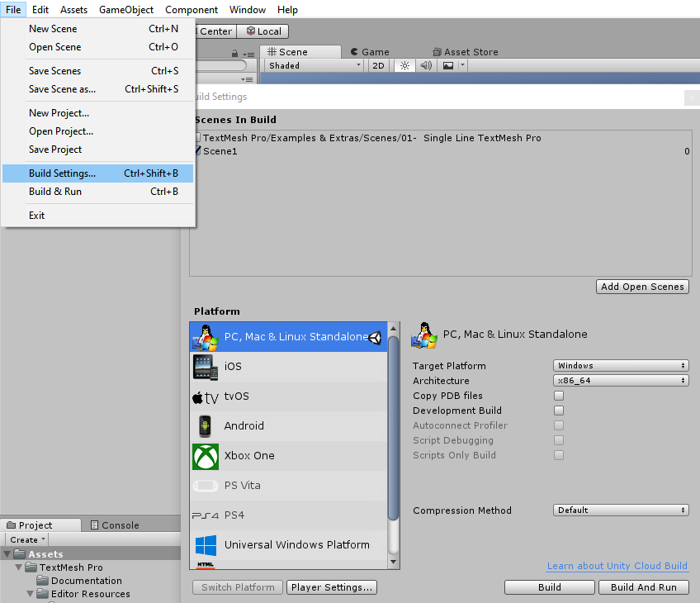The height and width of the screenshot is (603, 700).
Task: Click the TextMesh Pro folder icon
Action: (x=31, y=567)
